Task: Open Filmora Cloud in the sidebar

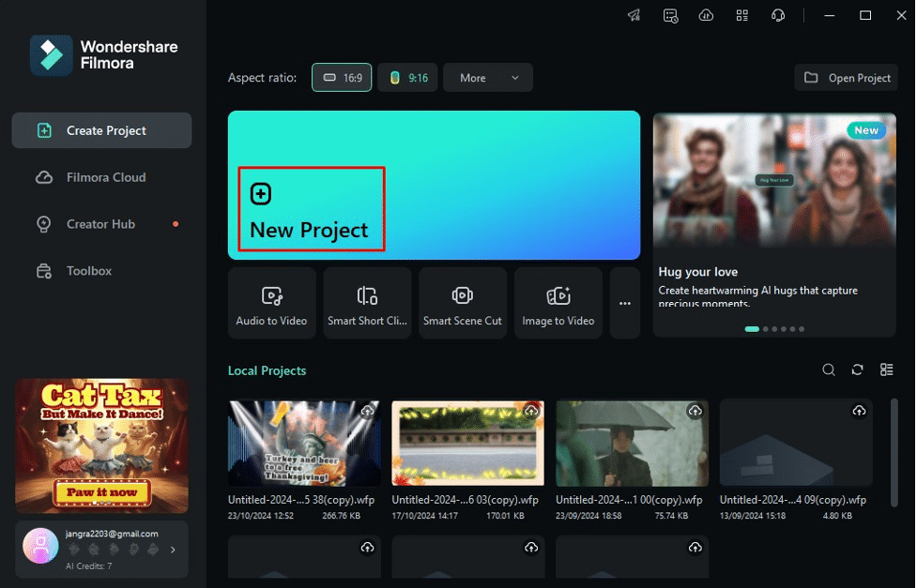Action: click(105, 177)
